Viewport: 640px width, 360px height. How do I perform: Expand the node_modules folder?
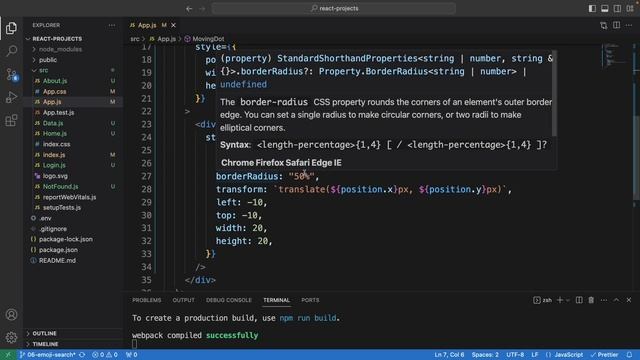click(x=60, y=49)
